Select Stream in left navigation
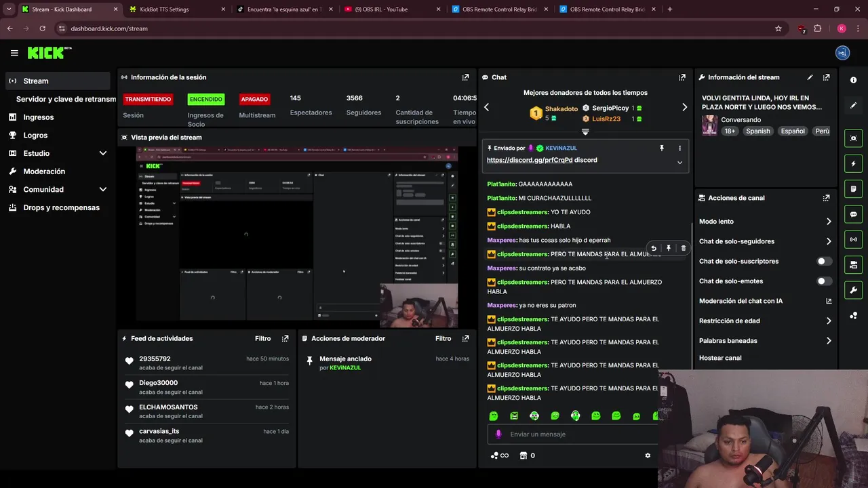868x488 pixels. pyautogui.click(x=58, y=81)
